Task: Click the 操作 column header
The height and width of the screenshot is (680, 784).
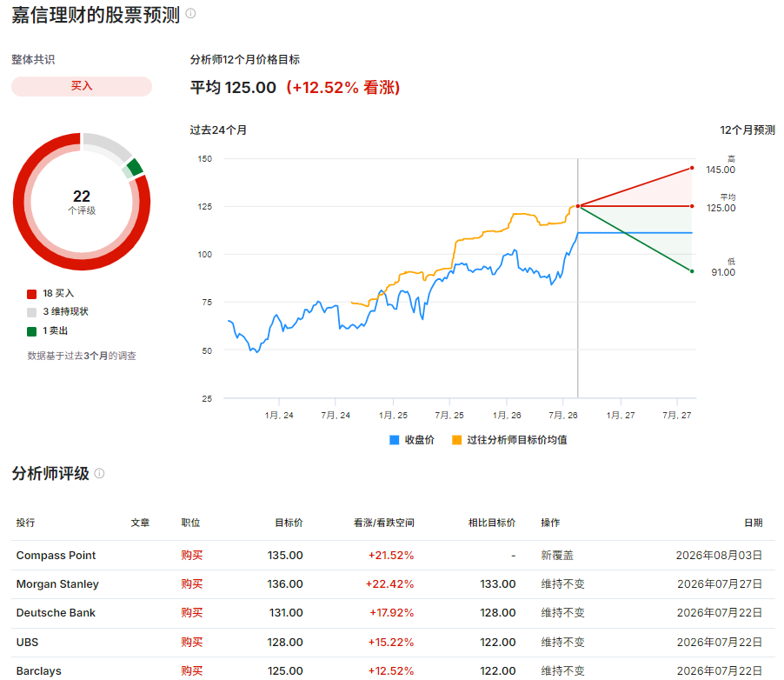Action: pyautogui.click(x=550, y=523)
